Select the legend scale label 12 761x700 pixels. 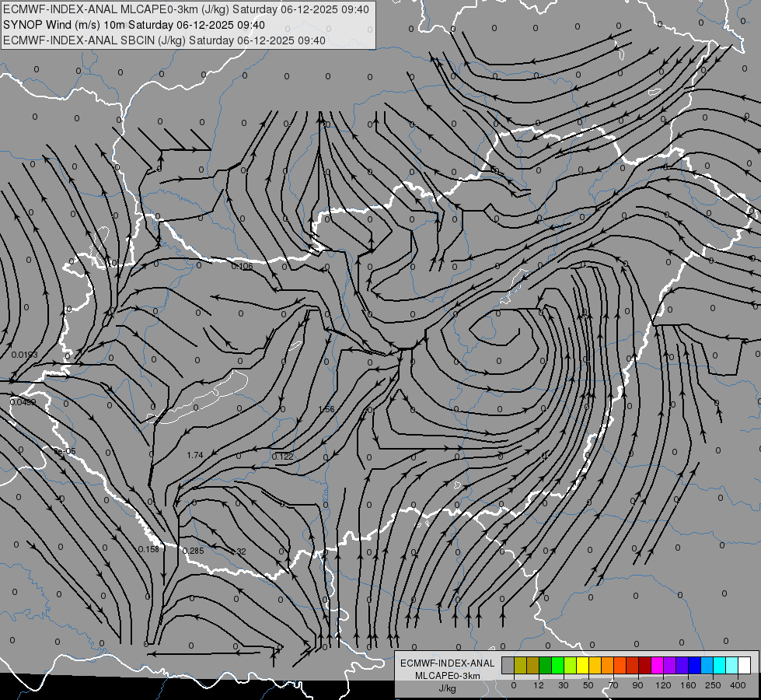pyautogui.click(x=539, y=685)
